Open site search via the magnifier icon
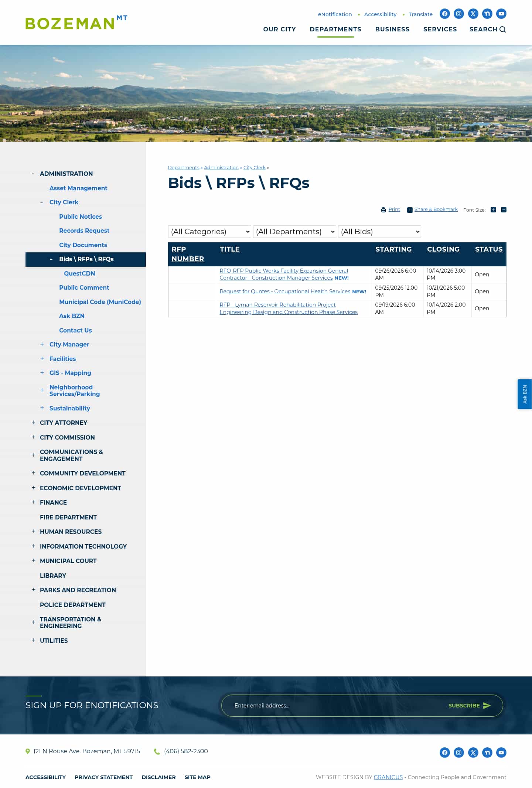Viewport: 532px width, 788px height. [503, 30]
